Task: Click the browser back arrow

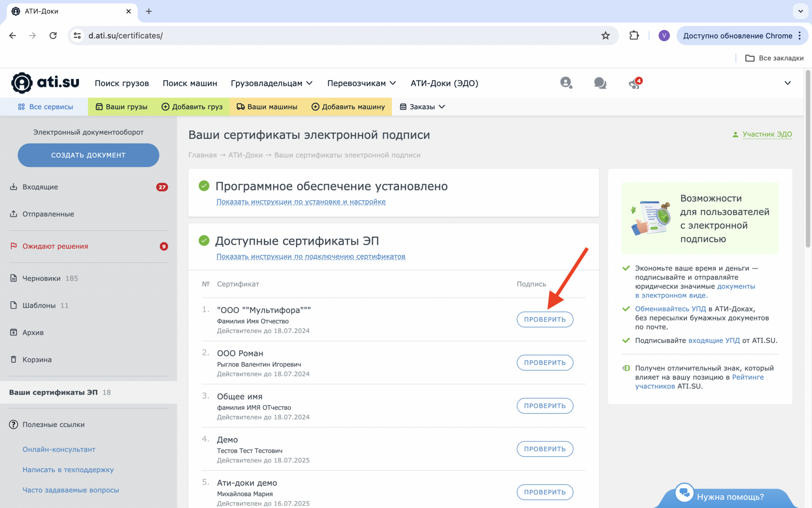Action: click(x=13, y=35)
